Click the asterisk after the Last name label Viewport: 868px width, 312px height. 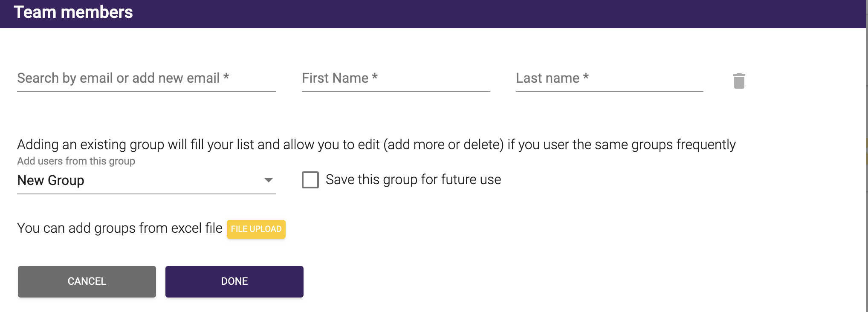[586, 78]
